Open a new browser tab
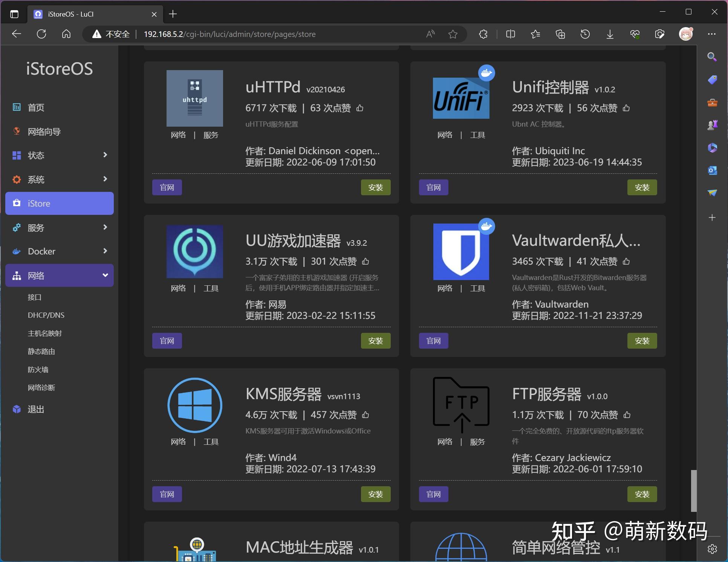Viewport: 728px width, 562px height. (173, 14)
